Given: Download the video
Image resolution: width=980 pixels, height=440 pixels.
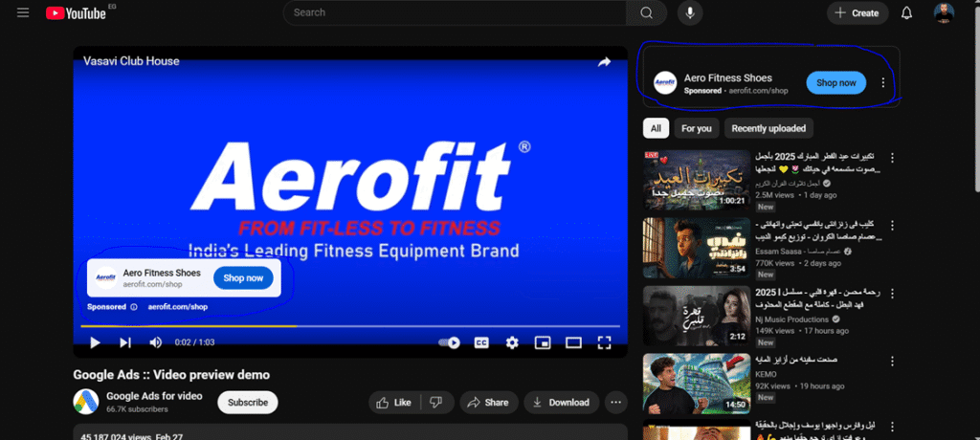Looking at the screenshot, I should pos(561,403).
